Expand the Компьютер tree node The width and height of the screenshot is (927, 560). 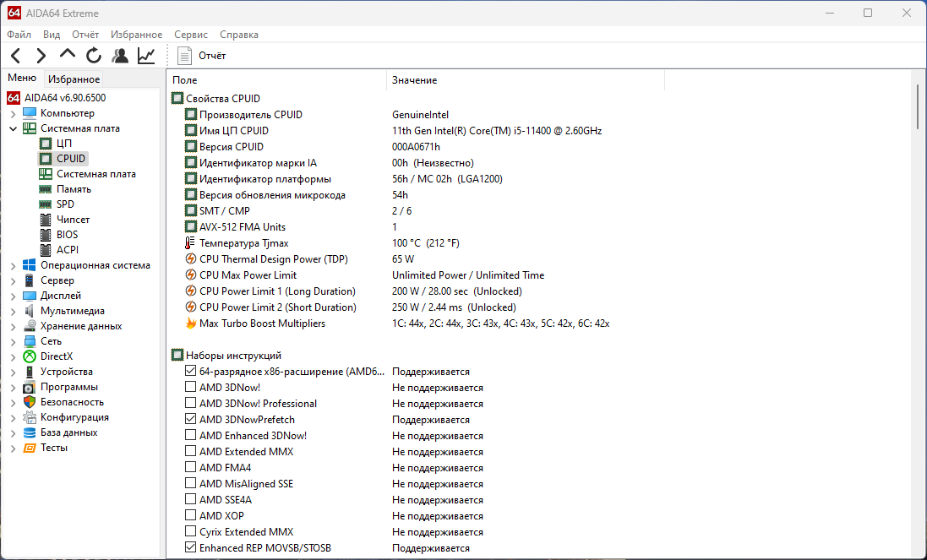(x=14, y=113)
